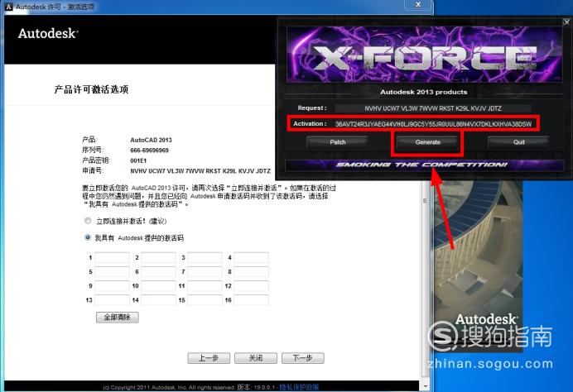The height and width of the screenshot is (392, 573).
Task: Click activation code field number 13
Action: [x=112, y=300]
